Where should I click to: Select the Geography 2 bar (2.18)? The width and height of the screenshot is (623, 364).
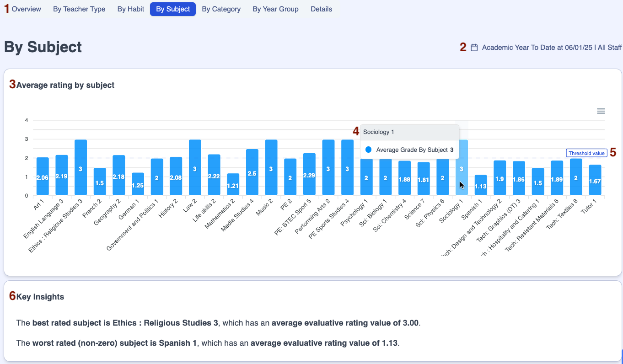pos(119,176)
